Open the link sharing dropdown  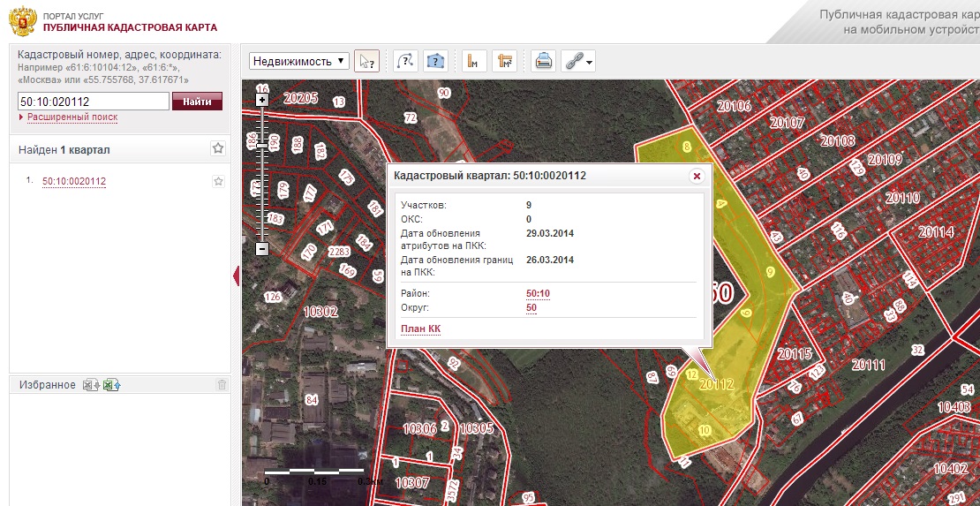pos(579,61)
